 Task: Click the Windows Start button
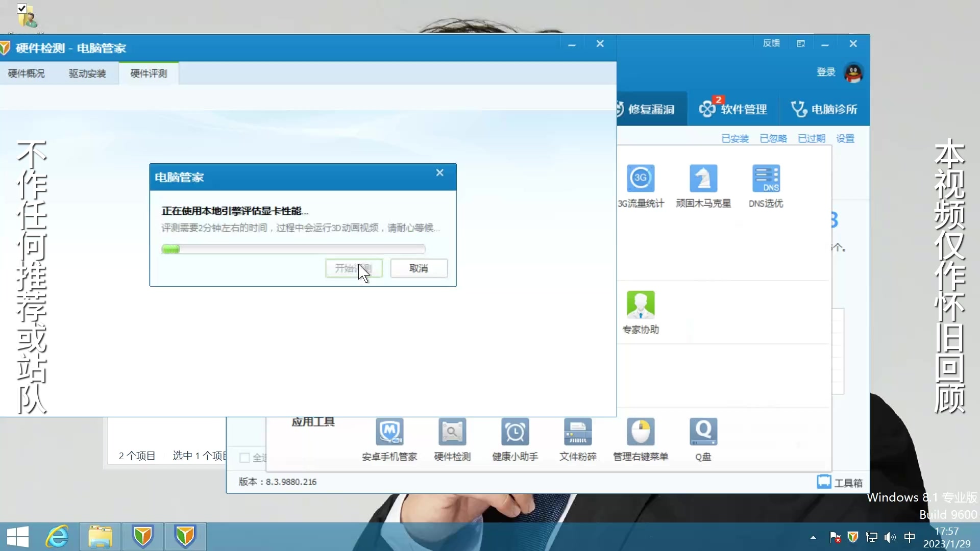18,537
